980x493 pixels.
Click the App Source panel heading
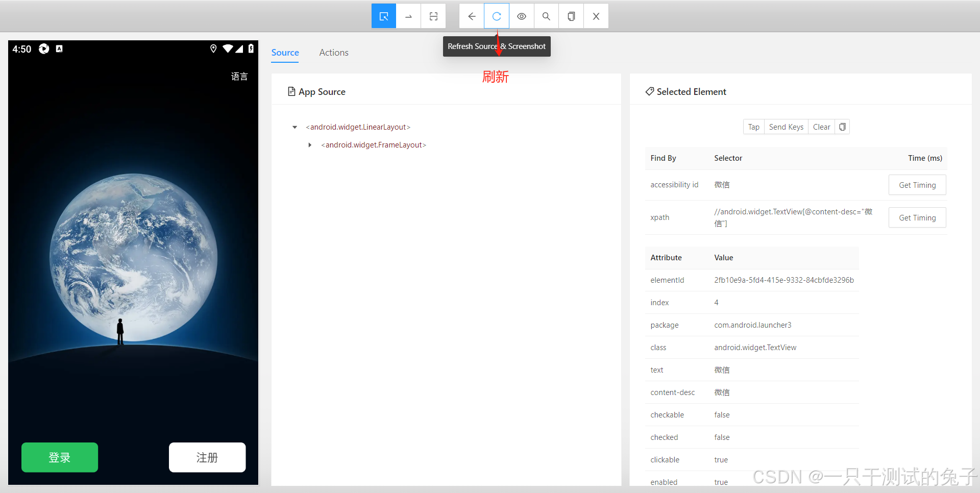click(x=316, y=92)
